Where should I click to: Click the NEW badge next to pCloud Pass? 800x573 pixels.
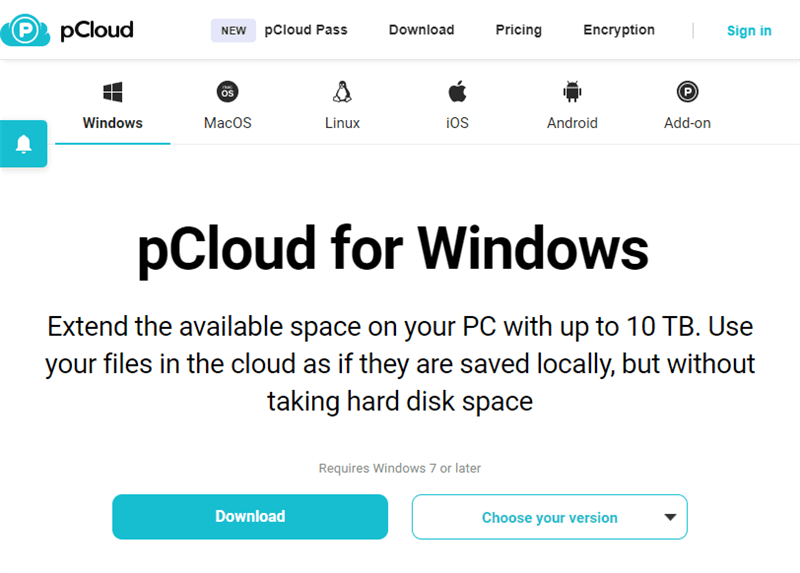point(233,31)
